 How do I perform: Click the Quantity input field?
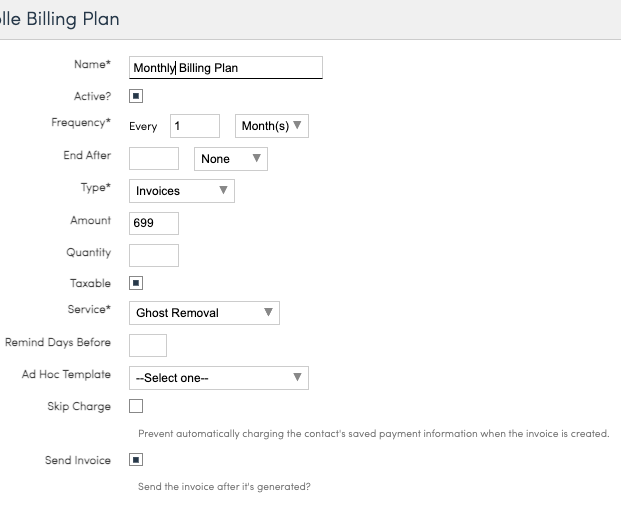coord(154,254)
